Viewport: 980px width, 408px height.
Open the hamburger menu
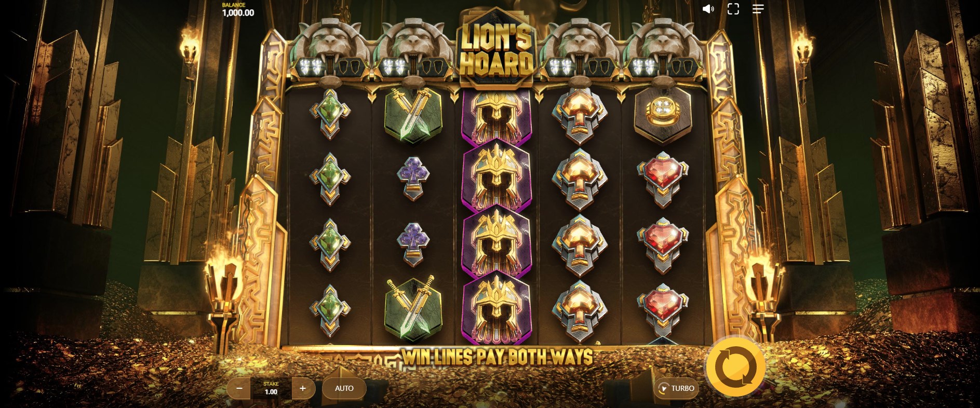pyautogui.click(x=758, y=9)
